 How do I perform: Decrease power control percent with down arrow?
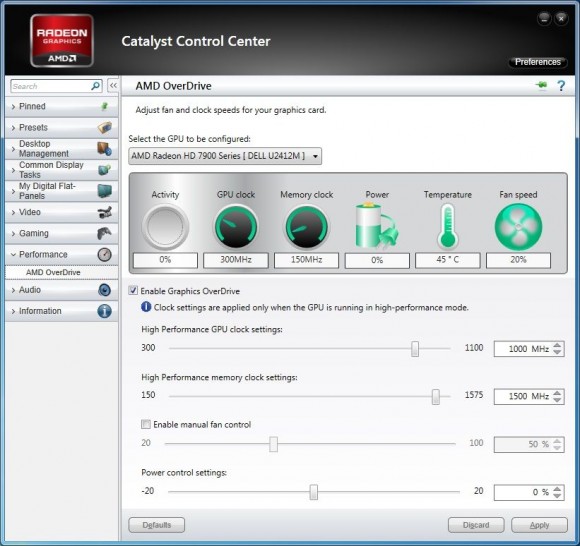pos(557,496)
